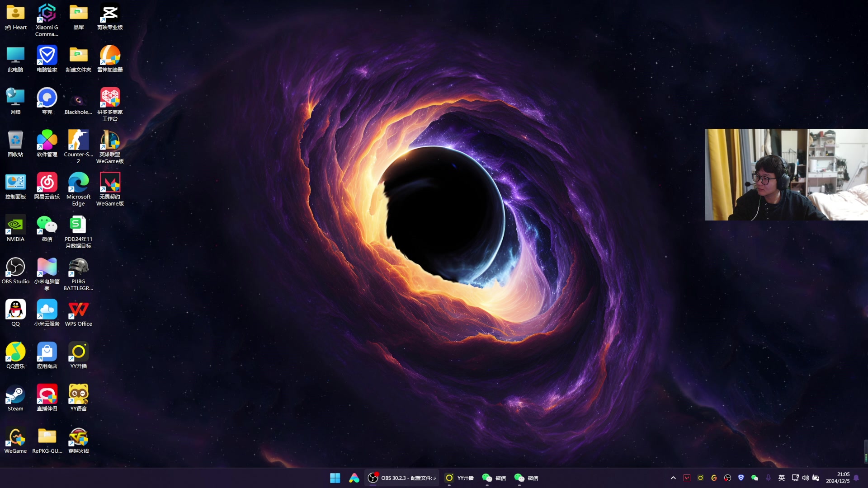Select the NVIDIA desktop icon
This screenshot has height=488, width=868.
coord(15,228)
